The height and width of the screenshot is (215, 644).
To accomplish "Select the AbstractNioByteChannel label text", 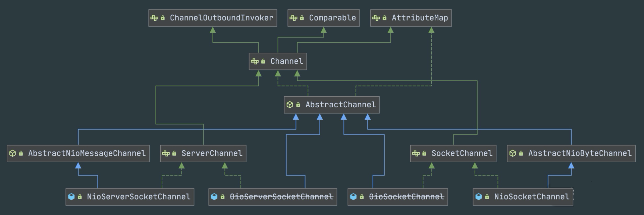I will [x=580, y=153].
